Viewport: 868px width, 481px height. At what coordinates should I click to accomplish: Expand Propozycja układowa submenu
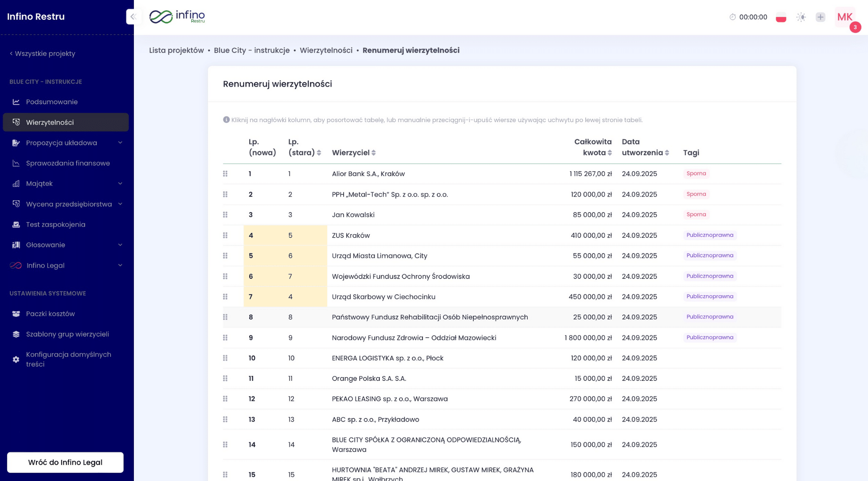61,143
